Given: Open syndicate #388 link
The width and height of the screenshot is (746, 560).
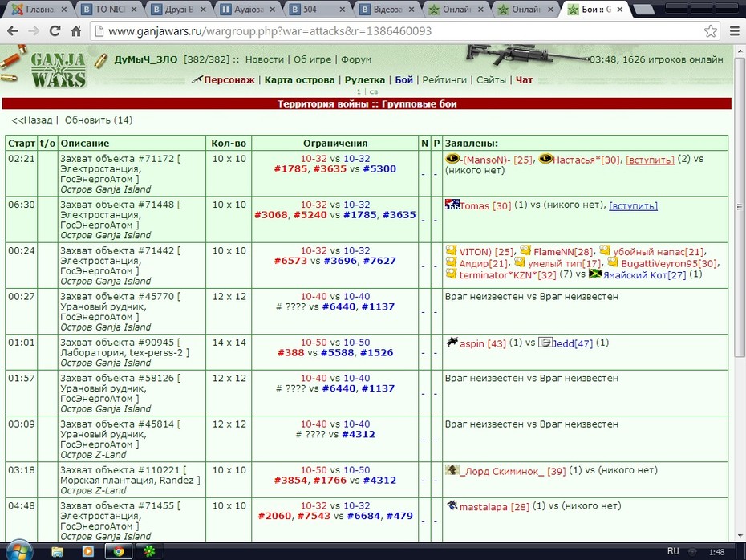Looking at the screenshot, I should 290,352.
